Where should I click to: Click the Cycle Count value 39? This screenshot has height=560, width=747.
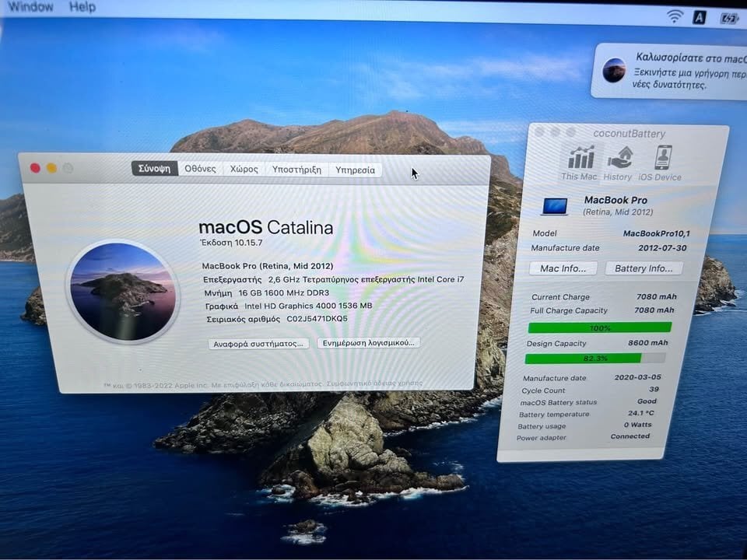coord(654,389)
